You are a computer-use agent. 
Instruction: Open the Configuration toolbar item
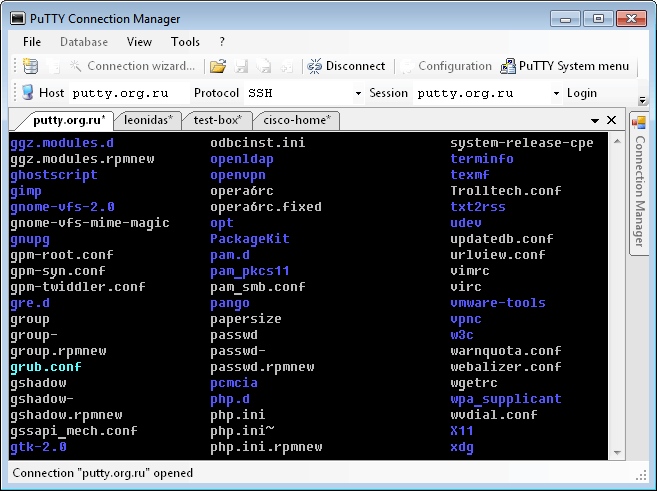point(446,66)
